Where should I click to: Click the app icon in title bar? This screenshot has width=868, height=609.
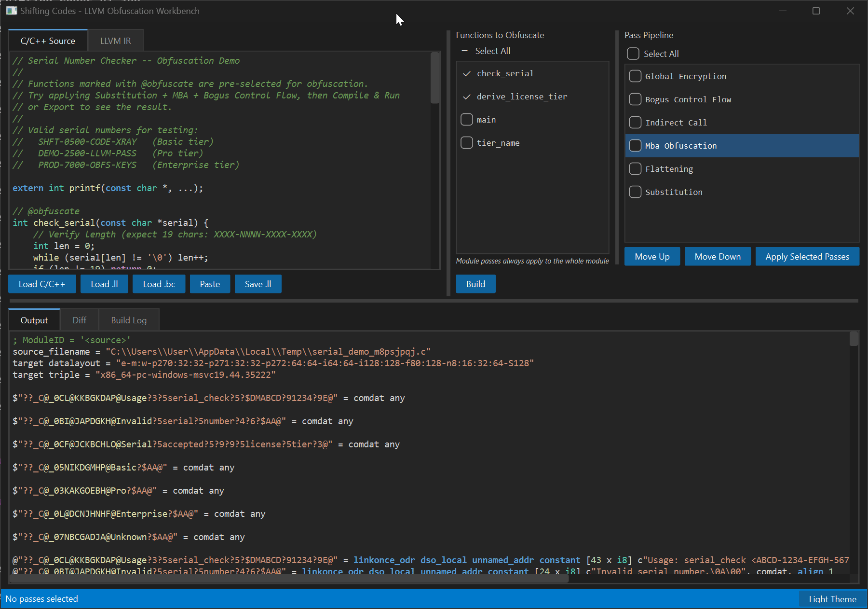coord(12,11)
